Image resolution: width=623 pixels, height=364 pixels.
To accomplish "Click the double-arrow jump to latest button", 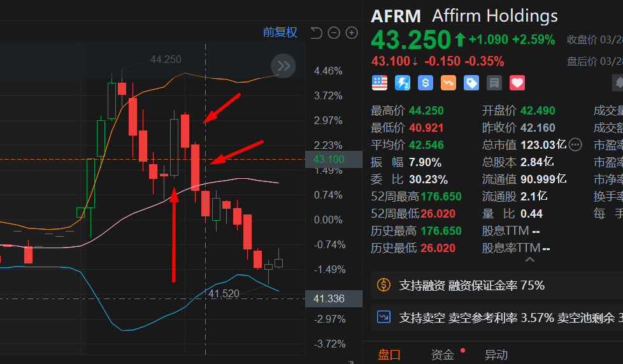I will (283, 66).
